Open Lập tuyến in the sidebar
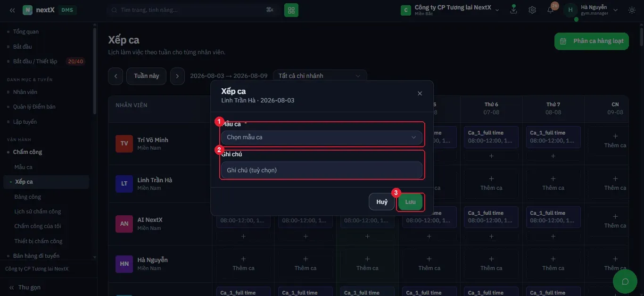This screenshot has height=296, width=644. pos(25,122)
